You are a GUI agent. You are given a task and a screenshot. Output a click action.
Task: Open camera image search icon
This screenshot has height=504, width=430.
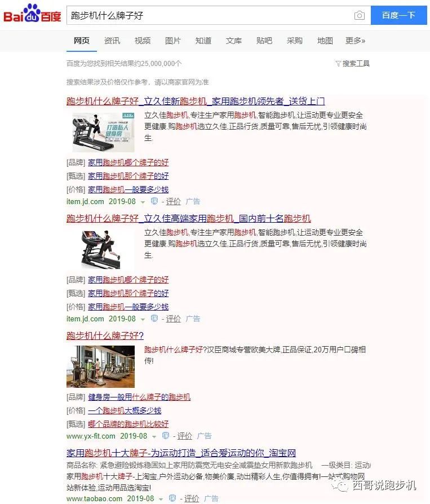pos(360,15)
